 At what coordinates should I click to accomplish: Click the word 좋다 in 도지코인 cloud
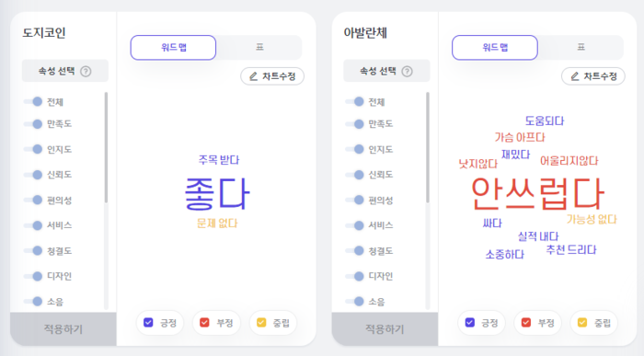(x=217, y=193)
